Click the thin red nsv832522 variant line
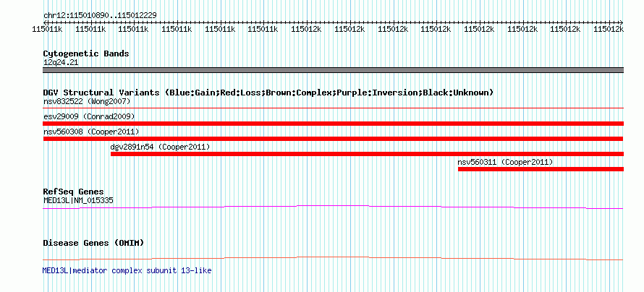The image size is (644, 292). [x=333, y=108]
